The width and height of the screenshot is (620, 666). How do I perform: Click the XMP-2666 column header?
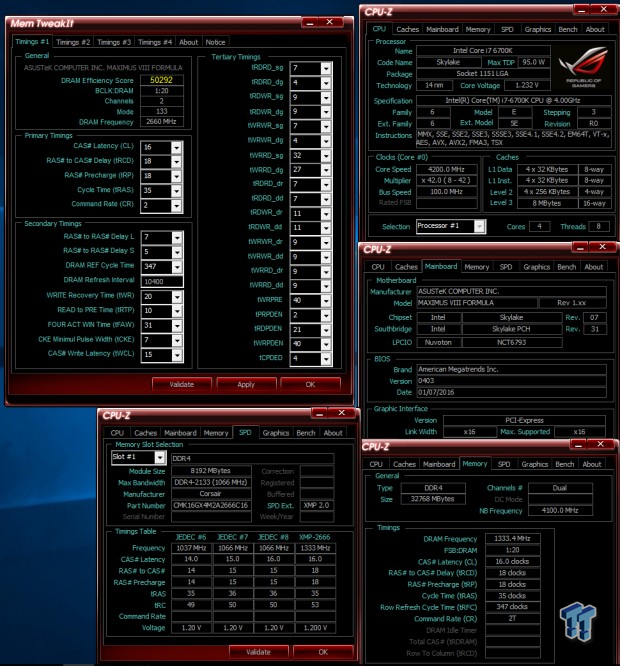315,537
